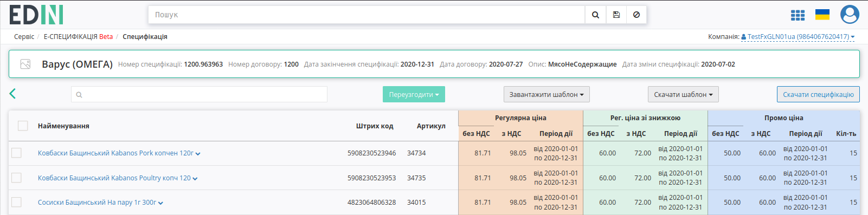The image size is (868, 215).
Task: Click discounted price 72.00 in Kabanos Poultry row
Action: [x=642, y=178]
